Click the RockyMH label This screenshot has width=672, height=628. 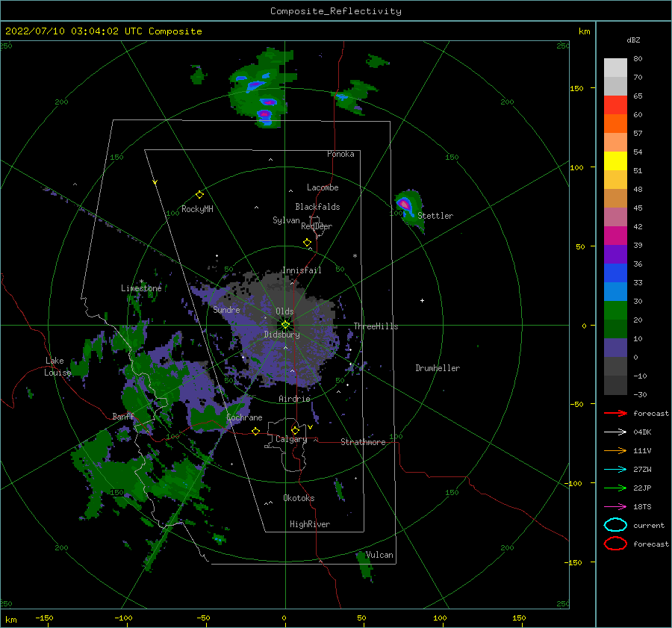pos(197,209)
